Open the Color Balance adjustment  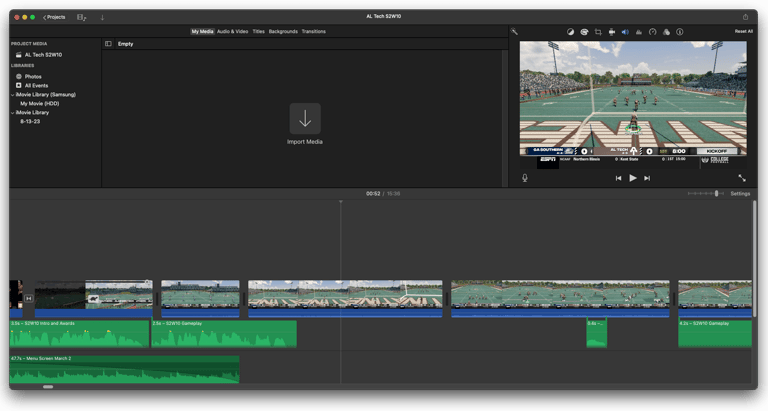coord(570,32)
